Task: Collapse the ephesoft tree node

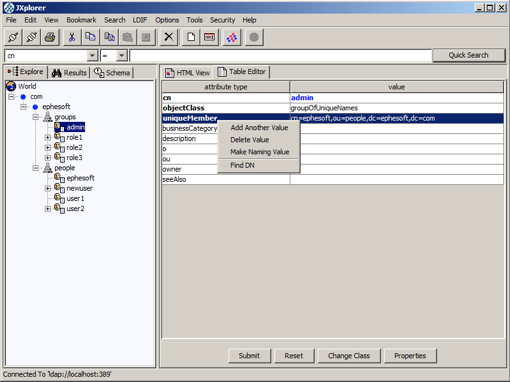Action: point(23,107)
